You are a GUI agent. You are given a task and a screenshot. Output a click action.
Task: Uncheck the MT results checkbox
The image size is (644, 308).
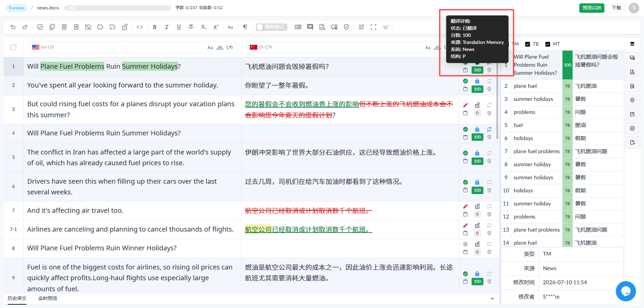pyautogui.click(x=548, y=44)
